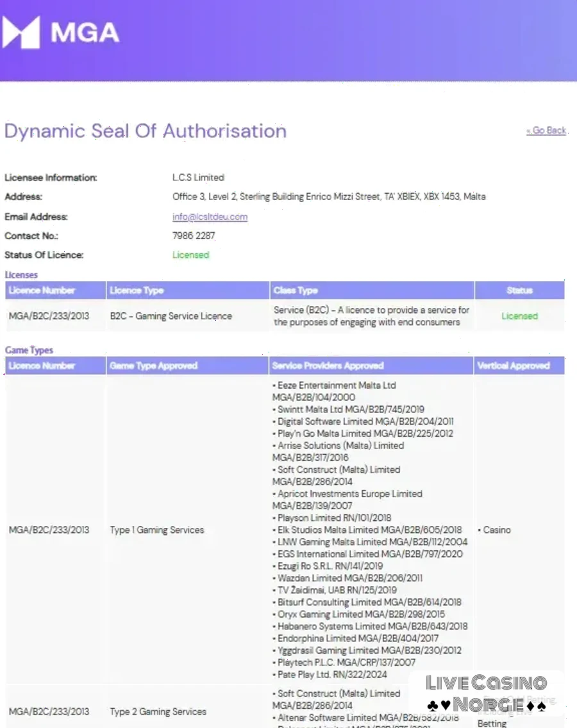The width and height of the screenshot is (577, 728).
Task: Click Habanero Systems Limited entry
Action: tap(370, 626)
